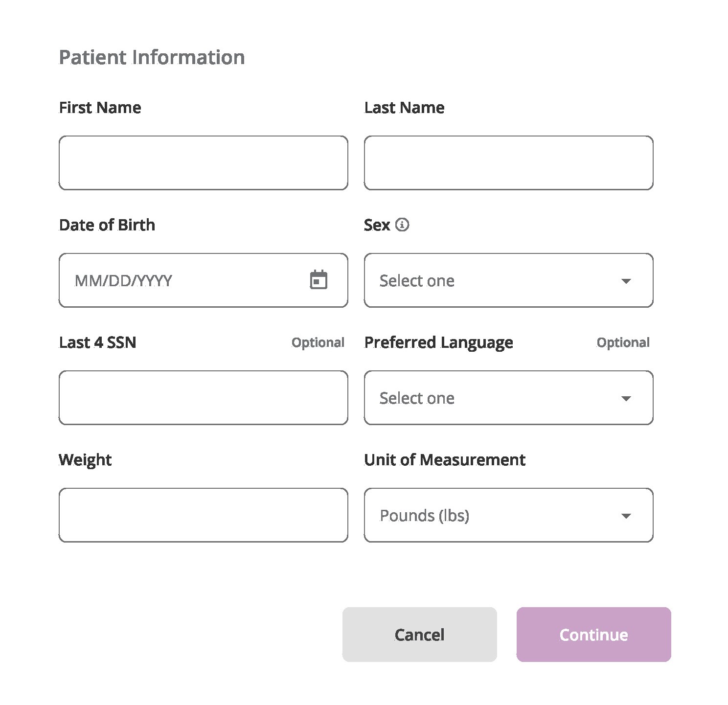The height and width of the screenshot is (705, 728).
Task: Click the First Name label
Action: pos(100,107)
